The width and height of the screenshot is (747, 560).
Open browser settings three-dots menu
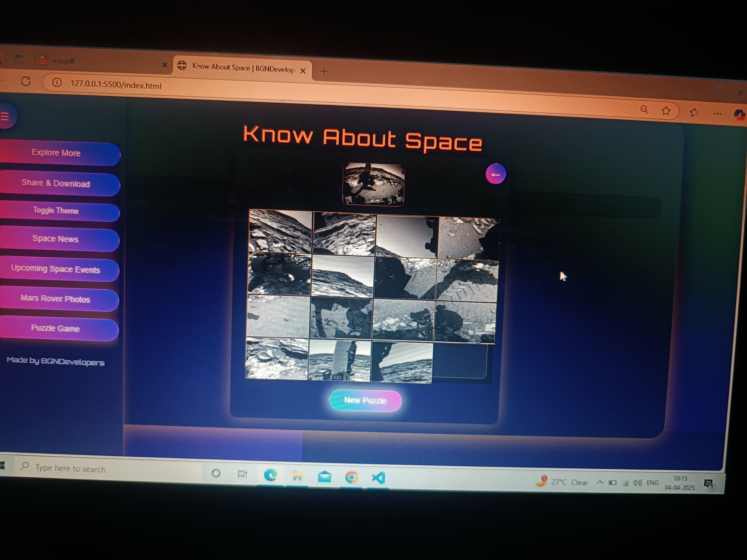717,114
